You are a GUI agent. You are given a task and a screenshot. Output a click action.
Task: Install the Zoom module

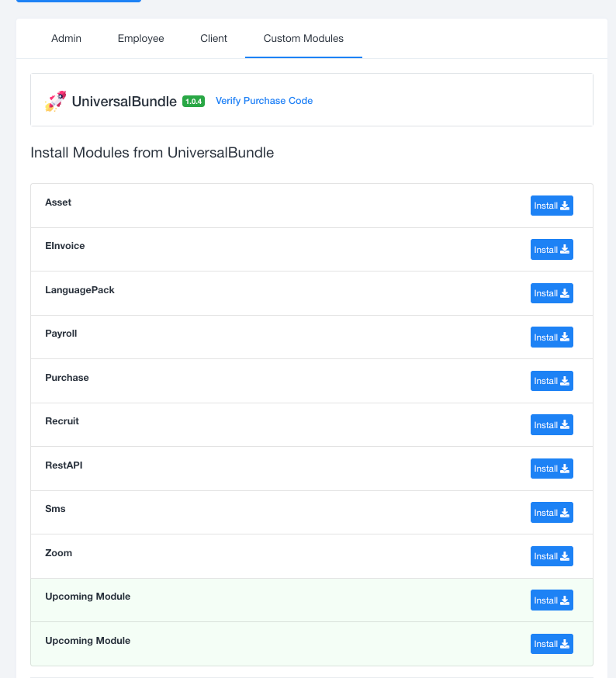[552, 556]
